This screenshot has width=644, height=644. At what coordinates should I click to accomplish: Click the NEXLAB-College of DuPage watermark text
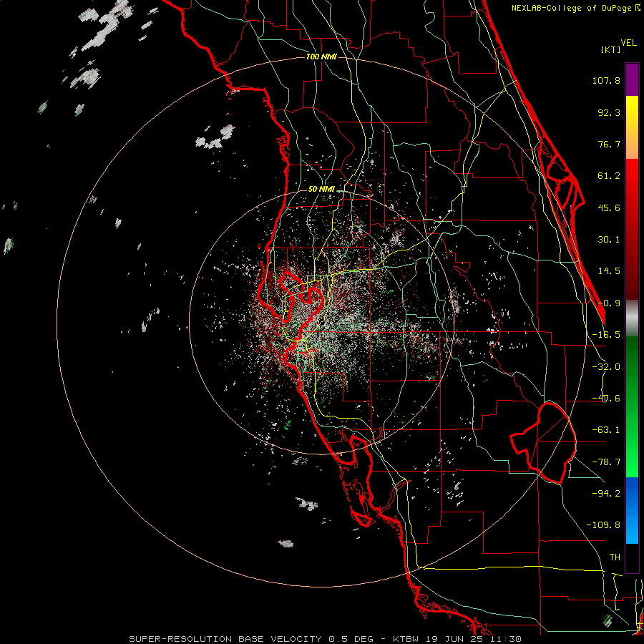pyautogui.click(x=576, y=8)
